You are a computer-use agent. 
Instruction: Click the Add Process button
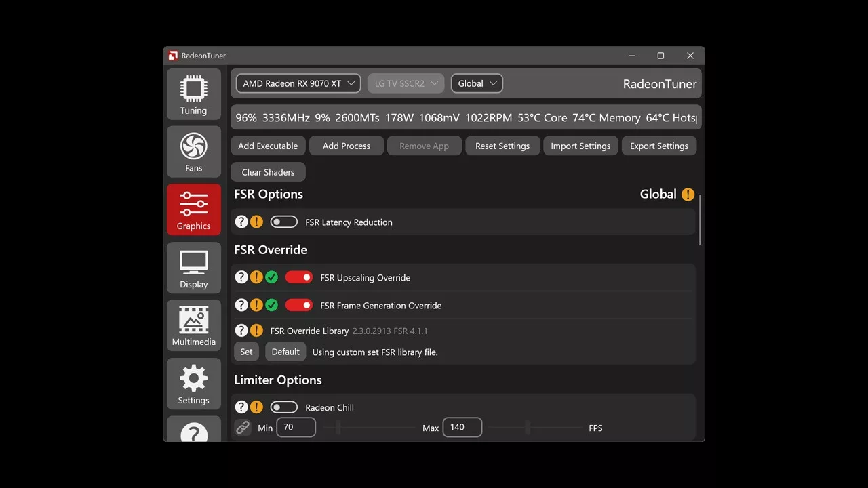(347, 146)
